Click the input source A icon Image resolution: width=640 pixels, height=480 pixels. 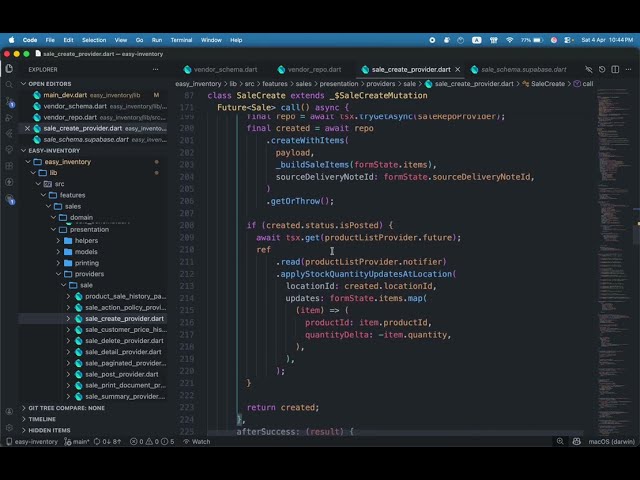476,40
